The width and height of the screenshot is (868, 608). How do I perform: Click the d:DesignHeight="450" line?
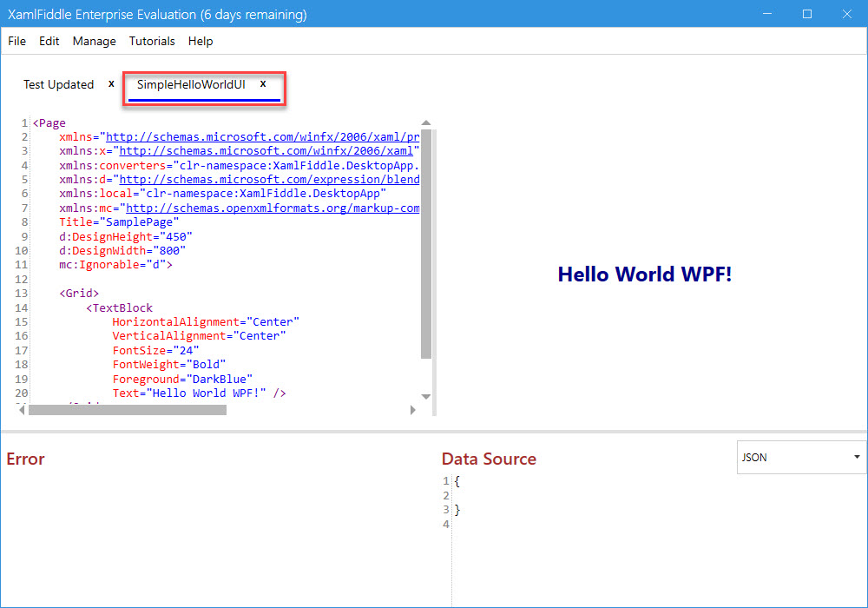pos(126,236)
